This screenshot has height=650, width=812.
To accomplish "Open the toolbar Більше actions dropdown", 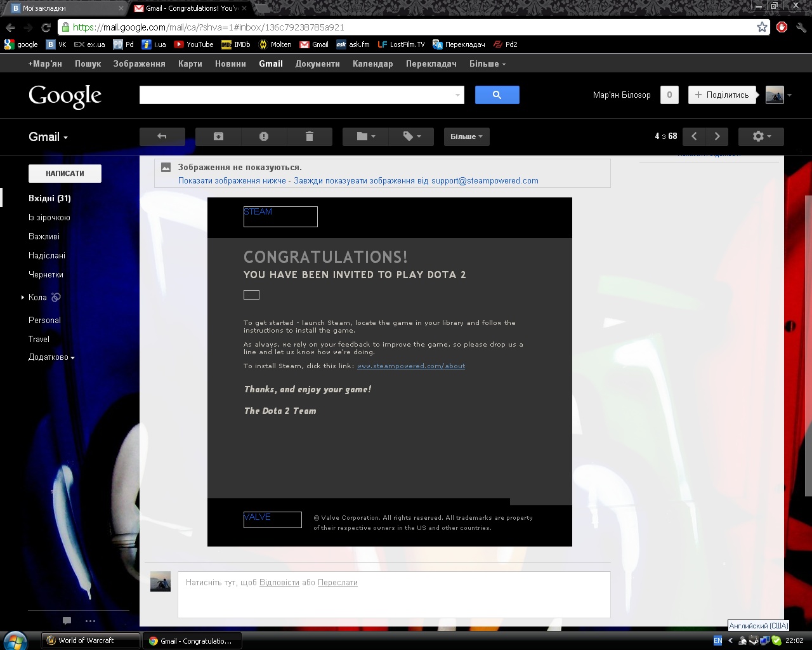I will click(467, 136).
